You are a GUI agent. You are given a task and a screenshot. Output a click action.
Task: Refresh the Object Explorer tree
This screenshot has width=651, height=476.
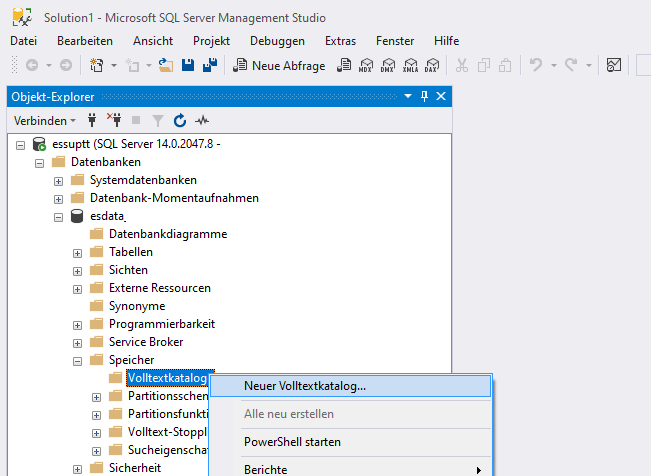click(180, 120)
